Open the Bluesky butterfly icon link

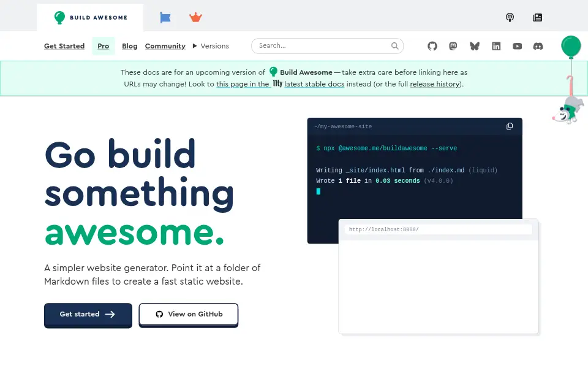[x=474, y=46]
